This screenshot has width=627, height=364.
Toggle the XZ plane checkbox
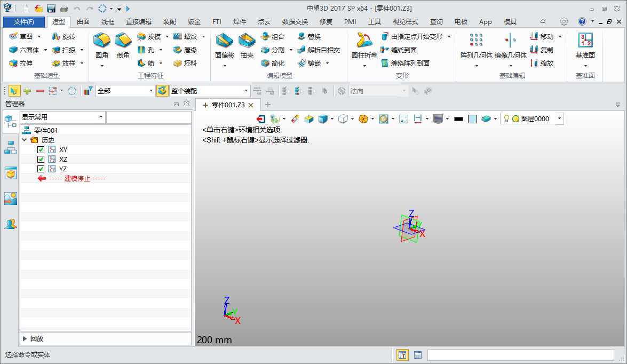click(x=41, y=159)
